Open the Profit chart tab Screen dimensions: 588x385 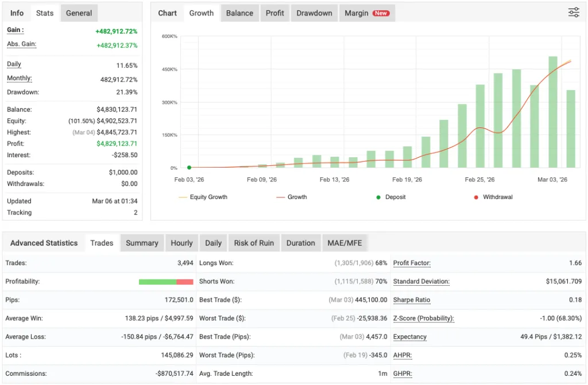[x=274, y=13]
